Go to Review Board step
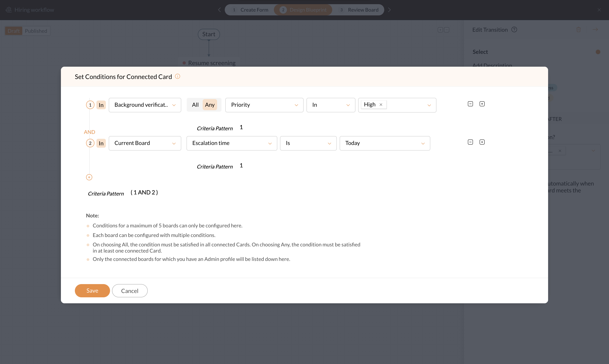 [359, 10]
